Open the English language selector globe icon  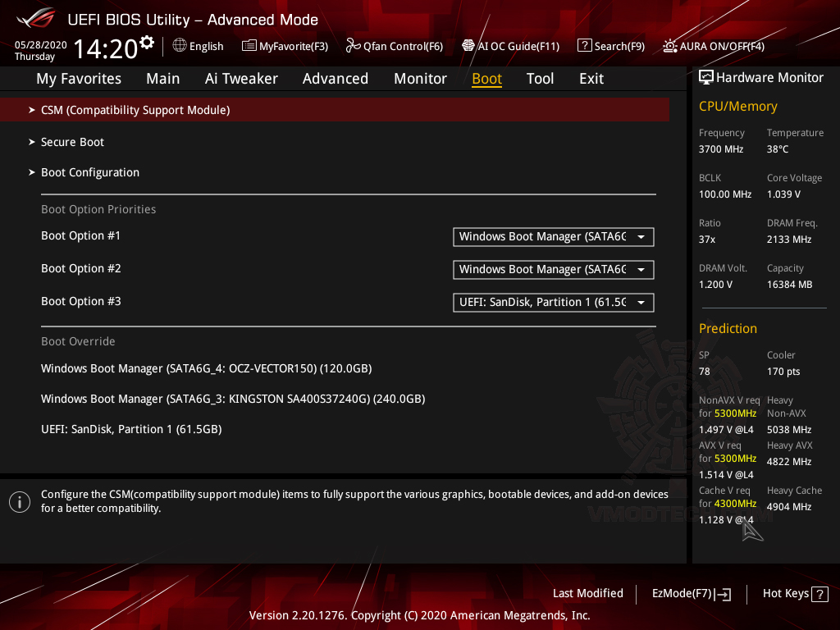tap(180, 46)
